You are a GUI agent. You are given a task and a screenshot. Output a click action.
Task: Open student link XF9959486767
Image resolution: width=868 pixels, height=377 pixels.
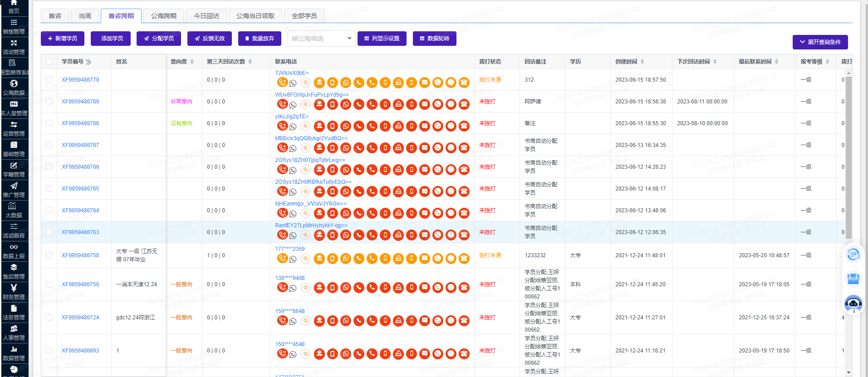80,145
